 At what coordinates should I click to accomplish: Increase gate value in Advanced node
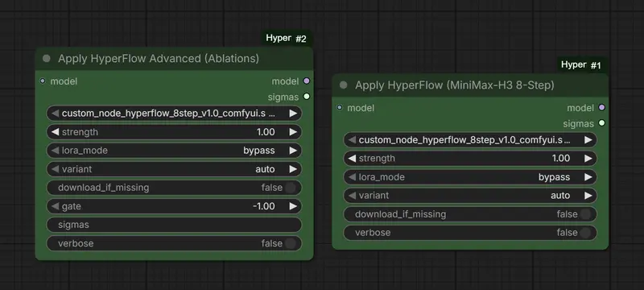(293, 206)
